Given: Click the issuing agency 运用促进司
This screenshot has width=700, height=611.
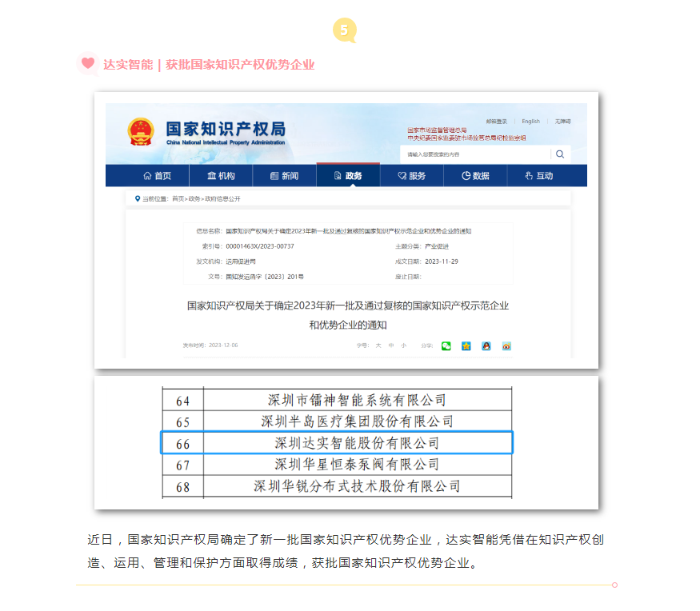Looking at the screenshot, I should point(241,262).
